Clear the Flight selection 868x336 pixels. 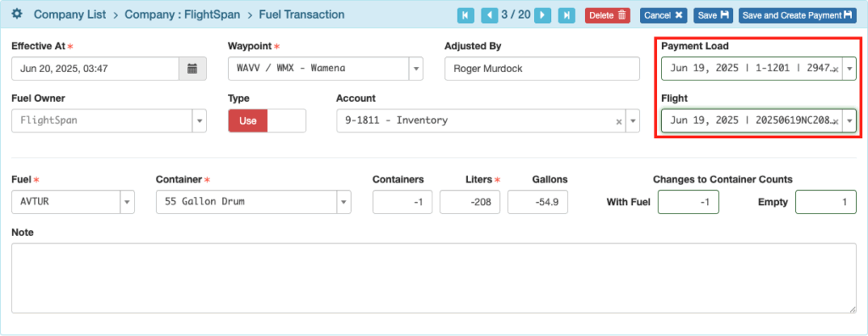click(x=835, y=121)
